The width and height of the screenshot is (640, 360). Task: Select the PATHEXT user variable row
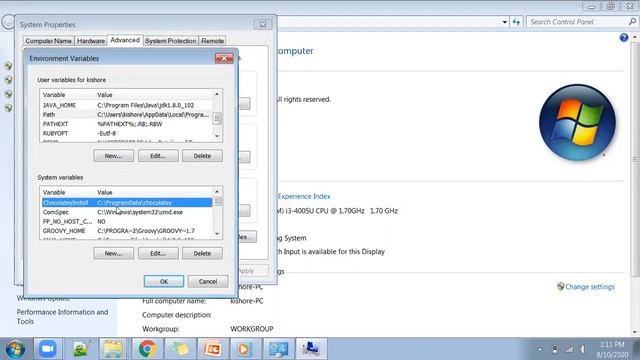(x=127, y=124)
